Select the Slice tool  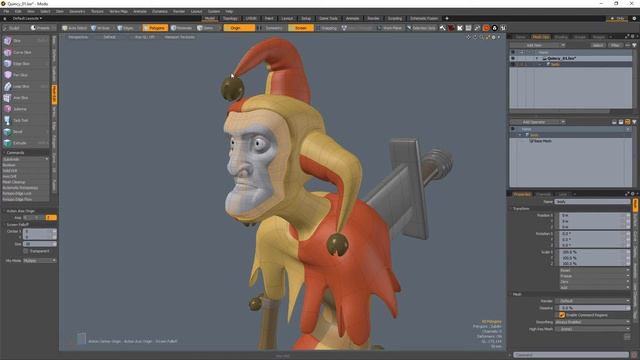25,41
